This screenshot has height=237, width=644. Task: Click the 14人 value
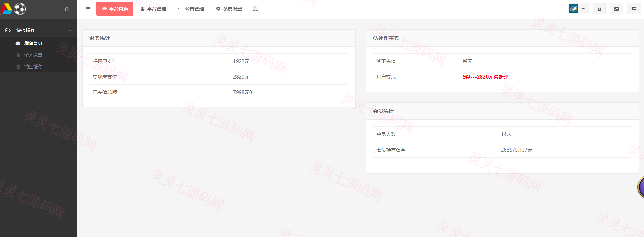[x=506, y=134]
